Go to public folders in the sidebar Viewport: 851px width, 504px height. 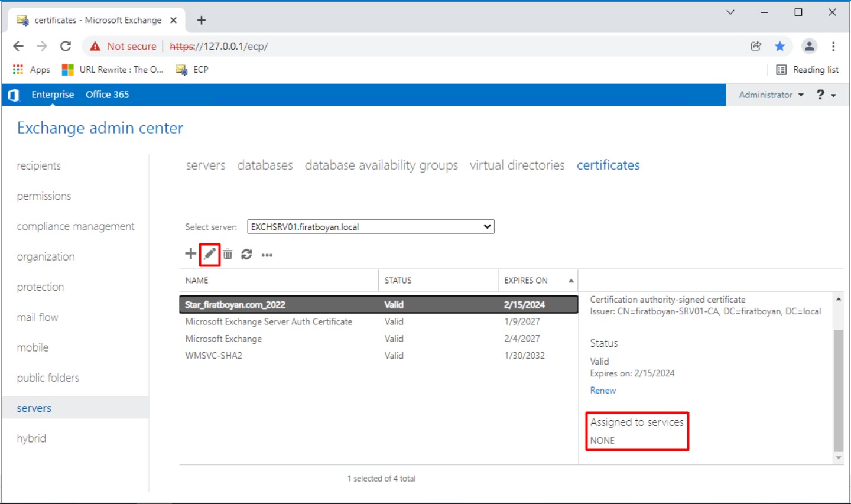pos(48,378)
